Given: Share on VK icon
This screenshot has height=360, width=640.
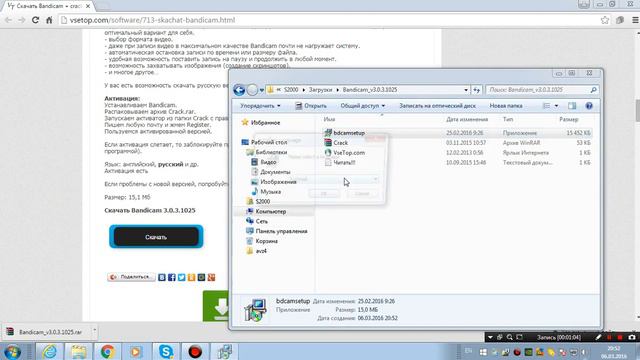Looking at the screenshot, I should 162,278.
